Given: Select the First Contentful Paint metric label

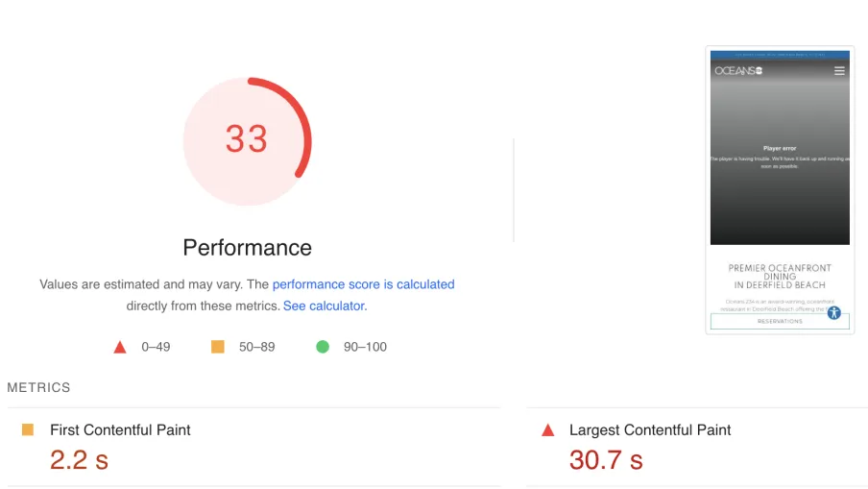Looking at the screenshot, I should click(120, 429).
